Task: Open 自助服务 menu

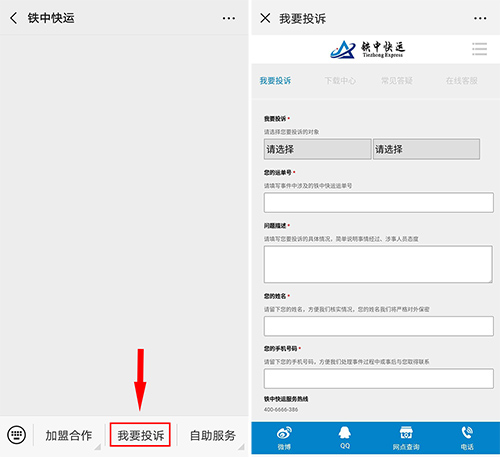Action: (213, 435)
